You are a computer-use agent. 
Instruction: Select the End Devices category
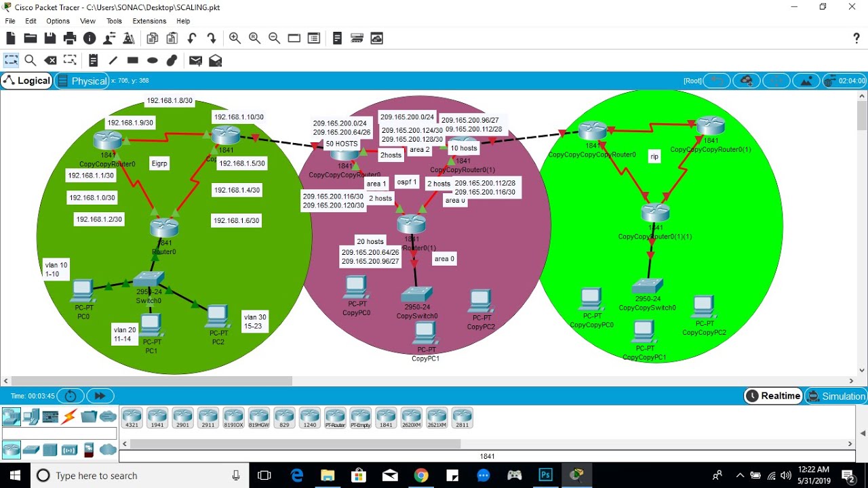[x=31, y=417]
